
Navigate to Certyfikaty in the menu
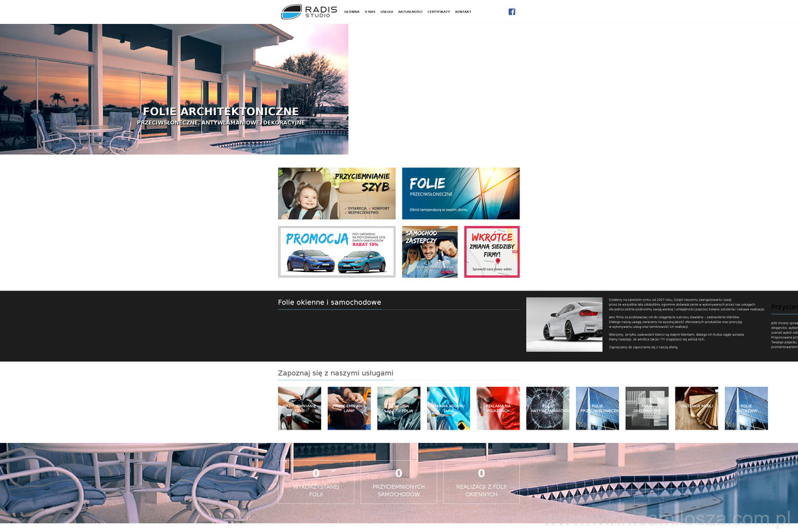click(x=438, y=12)
